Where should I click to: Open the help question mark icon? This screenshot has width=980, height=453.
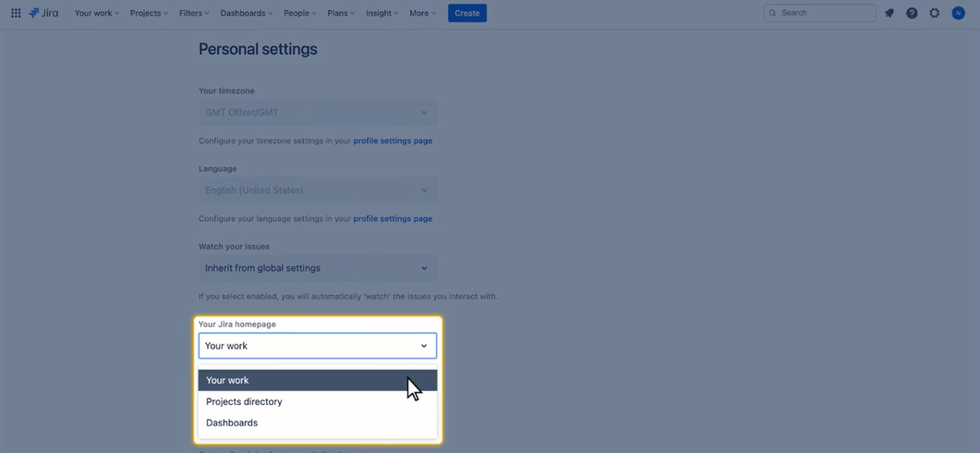click(x=912, y=13)
